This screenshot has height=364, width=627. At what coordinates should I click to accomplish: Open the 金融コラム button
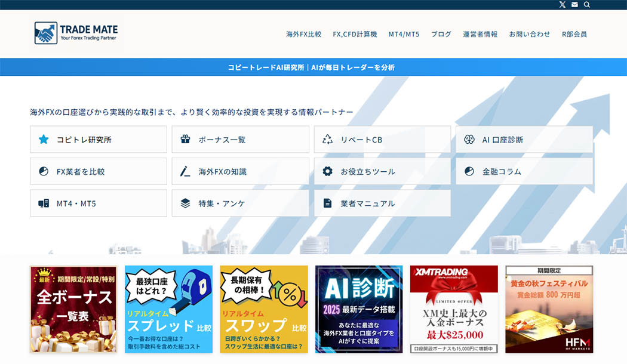tap(524, 171)
